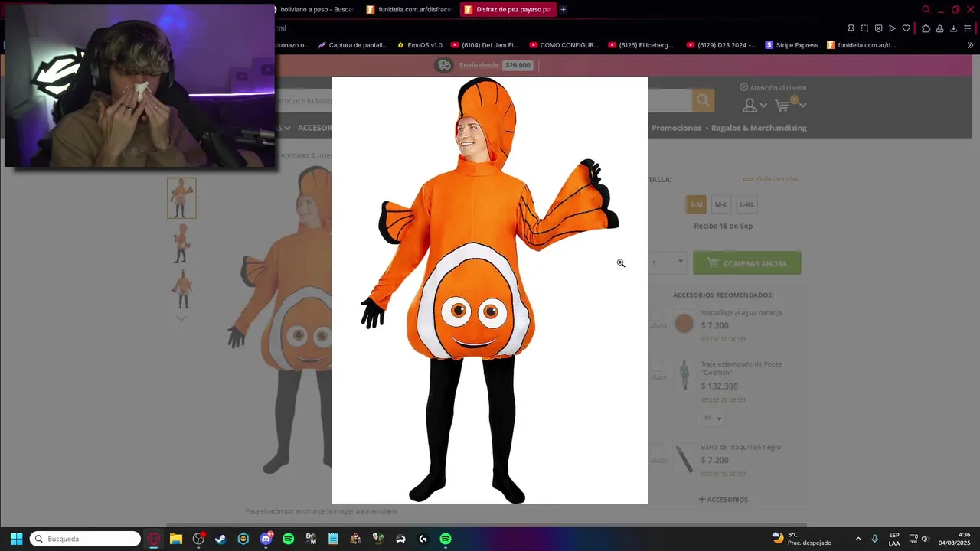Open 'COMO CONFIGUR...' bookmark
This screenshot has width=980, height=551.
coord(564,45)
